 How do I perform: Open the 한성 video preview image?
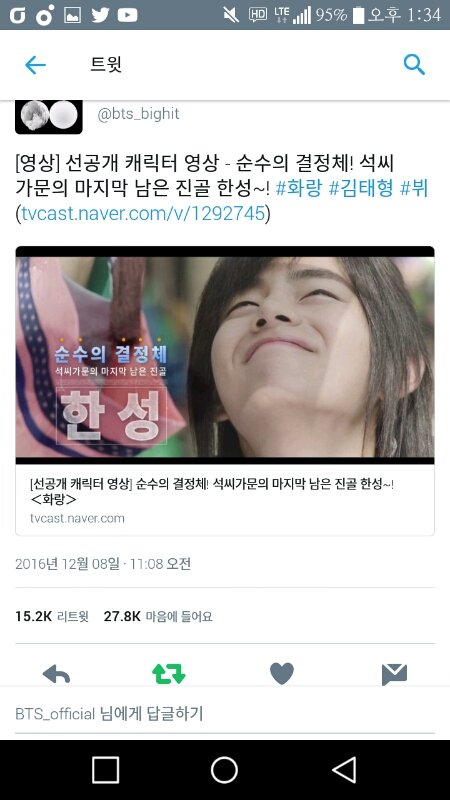tap(225, 355)
